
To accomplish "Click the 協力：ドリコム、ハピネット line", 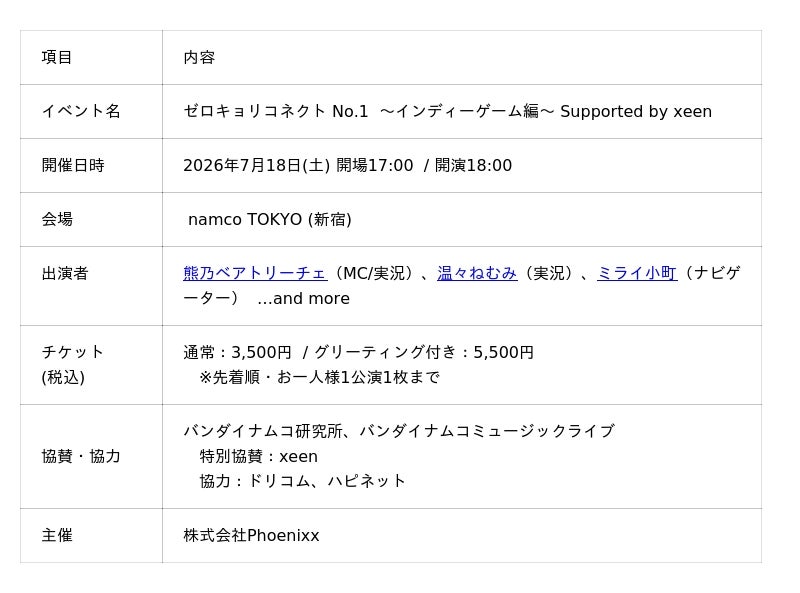I will tap(303, 481).
